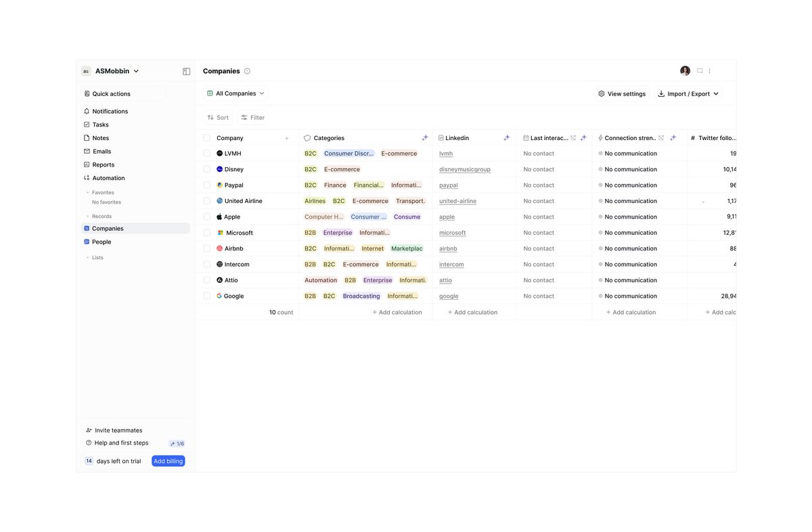Click the Broadcasting tag in Google row
812x532 pixels.
(361, 296)
